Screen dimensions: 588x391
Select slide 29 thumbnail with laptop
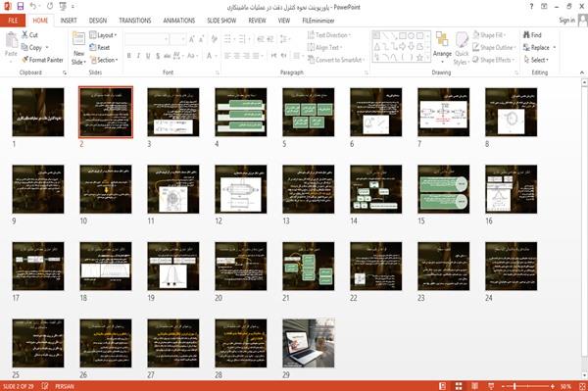pos(309,343)
